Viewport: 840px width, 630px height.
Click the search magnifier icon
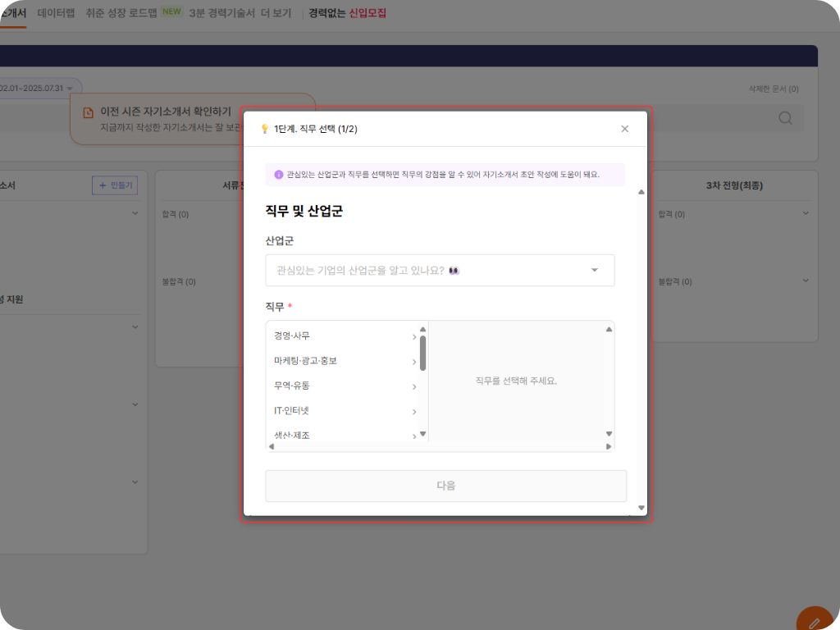785,118
